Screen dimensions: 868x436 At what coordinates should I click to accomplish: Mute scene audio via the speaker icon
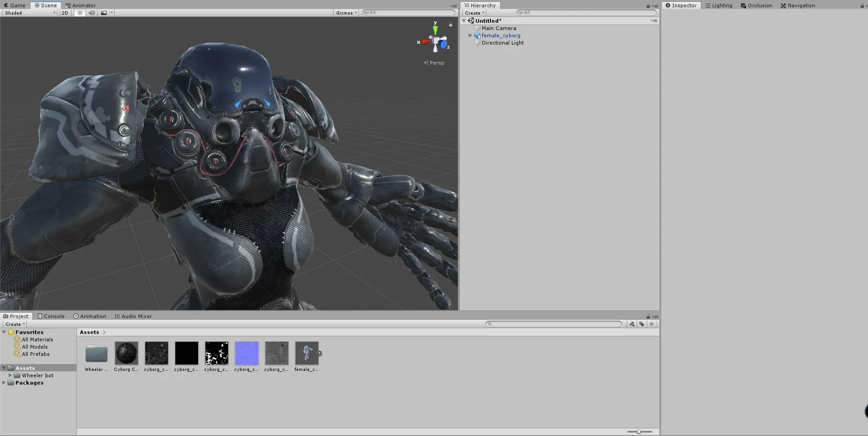pyautogui.click(x=91, y=13)
